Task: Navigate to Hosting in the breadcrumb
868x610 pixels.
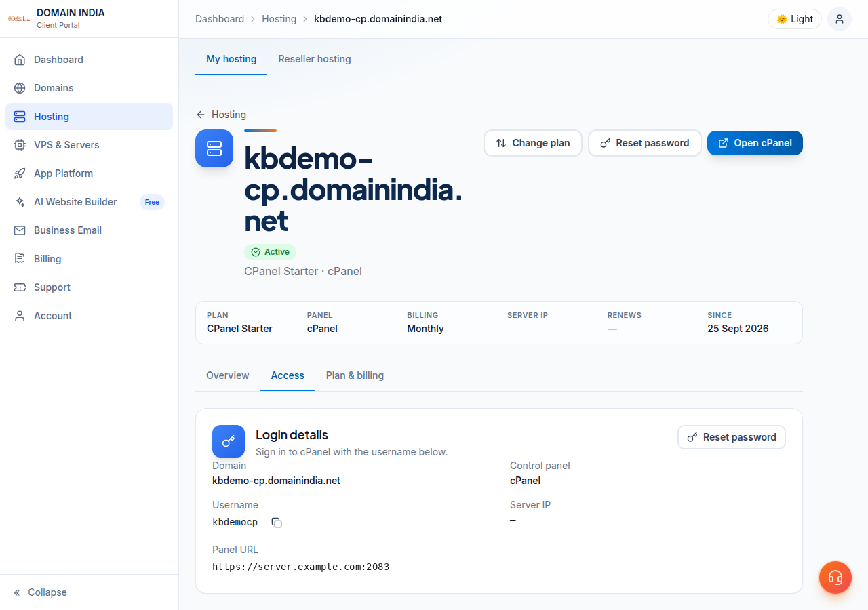Action: (279, 19)
